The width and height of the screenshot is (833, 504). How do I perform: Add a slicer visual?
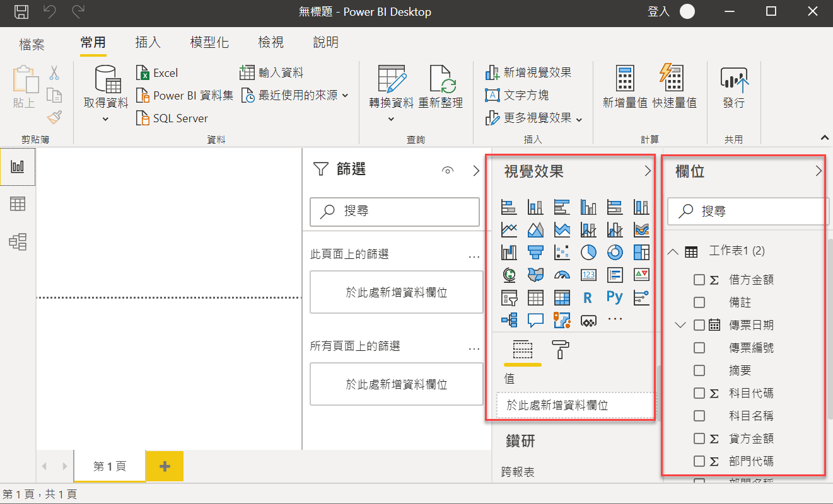[509, 297]
